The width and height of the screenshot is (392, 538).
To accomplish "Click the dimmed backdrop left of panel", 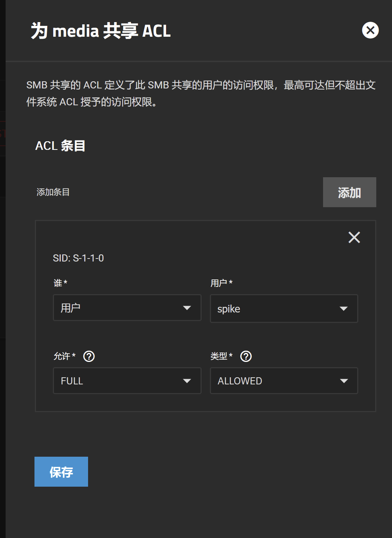I will (x=3, y=269).
